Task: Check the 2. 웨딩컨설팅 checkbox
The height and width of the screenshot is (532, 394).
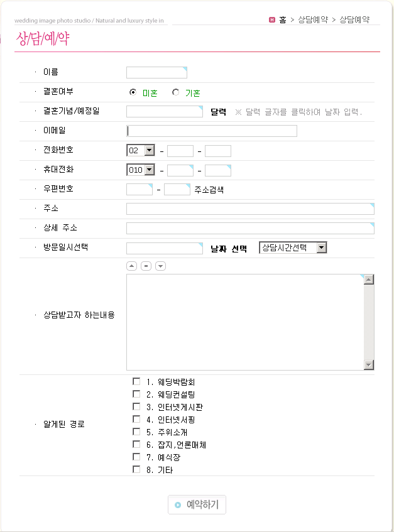Action: [x=136, y=394]
